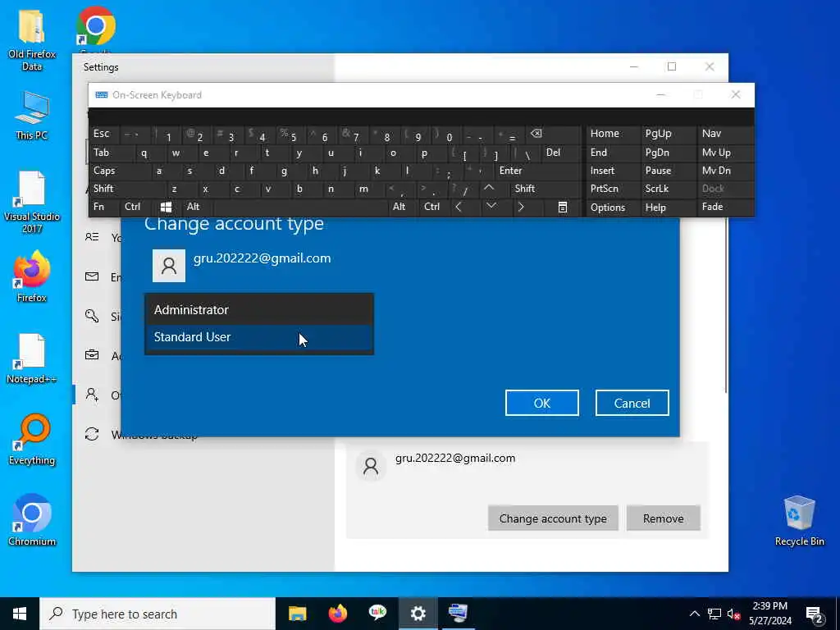This screenshot has width=840, height=630.
Task: Select Chromium desktop shortcut
Action: pyautogui.click(x=32, y=519)
